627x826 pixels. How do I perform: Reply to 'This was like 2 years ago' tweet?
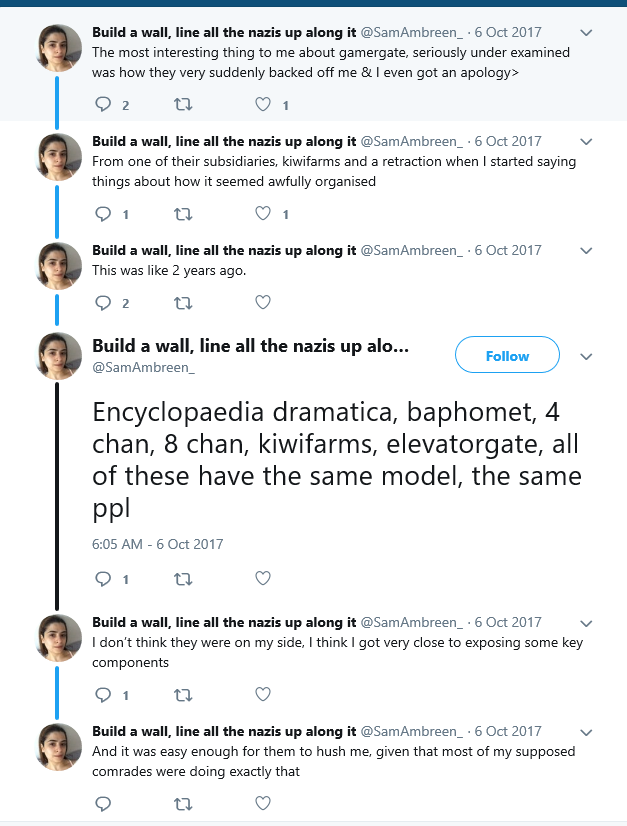click(103, 303)
